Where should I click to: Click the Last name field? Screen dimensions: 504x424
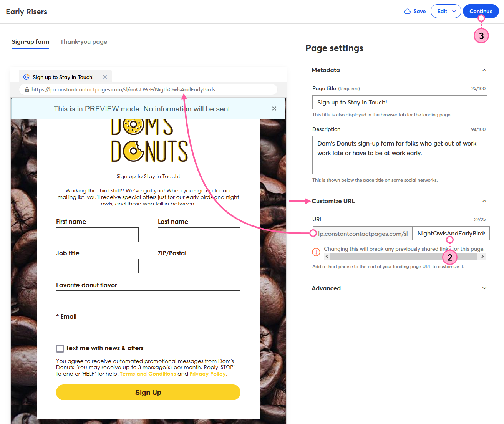tap(199, 235)
